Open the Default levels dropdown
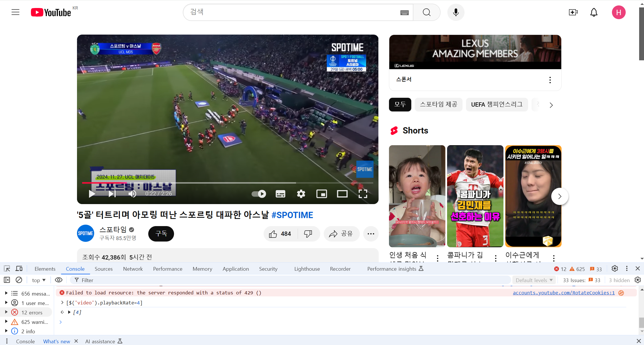Viewport: 644px width, 345px height. click(534, 280)
